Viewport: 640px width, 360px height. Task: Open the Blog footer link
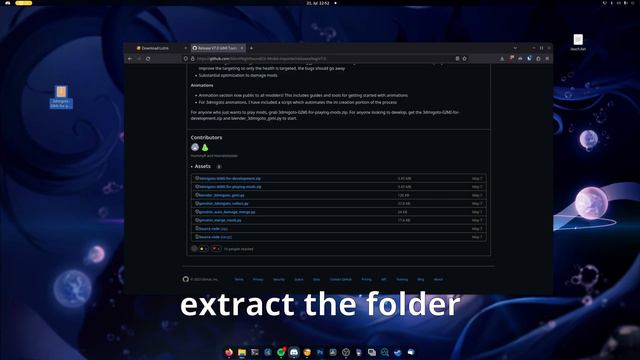[x=421, y=280]
